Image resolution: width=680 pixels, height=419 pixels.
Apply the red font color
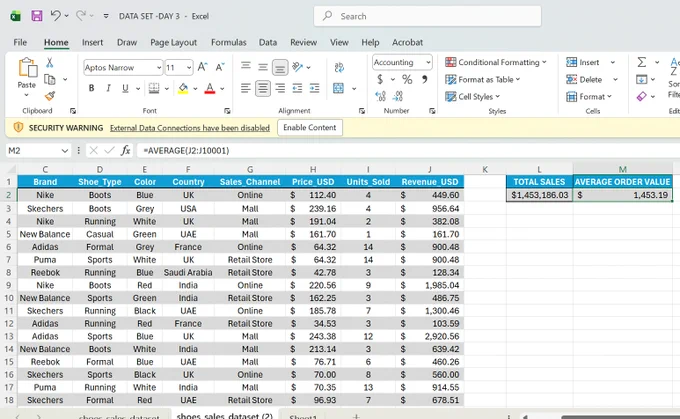(x=210, y=88)
